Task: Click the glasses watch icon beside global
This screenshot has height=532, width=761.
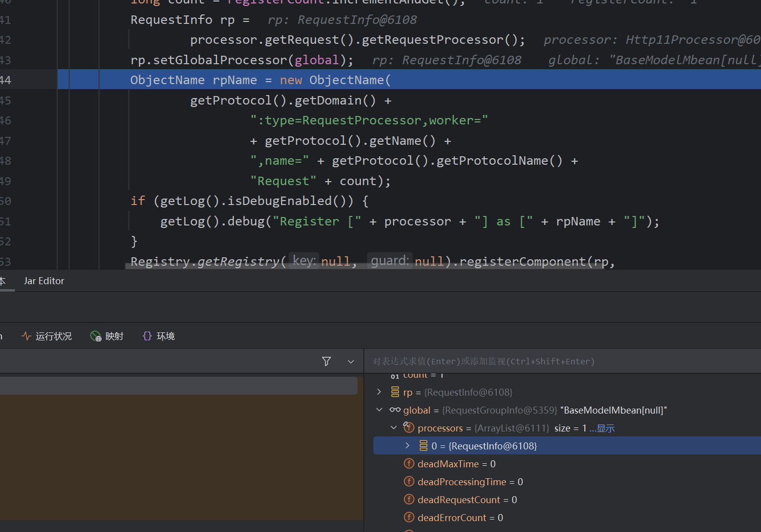Action: [395, 410]
